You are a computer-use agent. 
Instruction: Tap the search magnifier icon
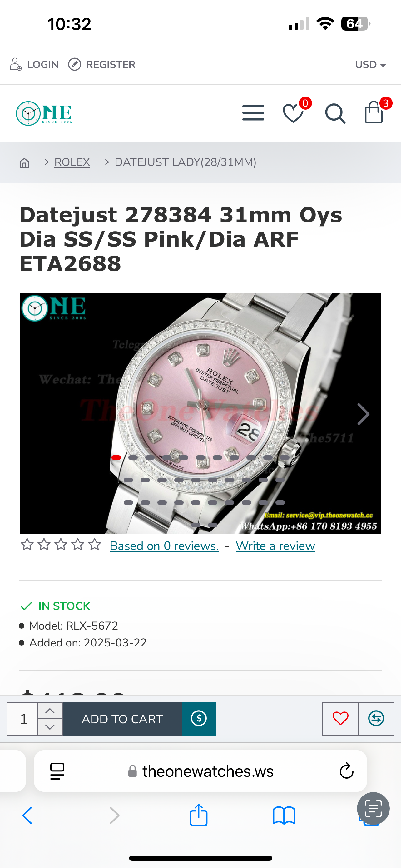click(x=335, y=113)
